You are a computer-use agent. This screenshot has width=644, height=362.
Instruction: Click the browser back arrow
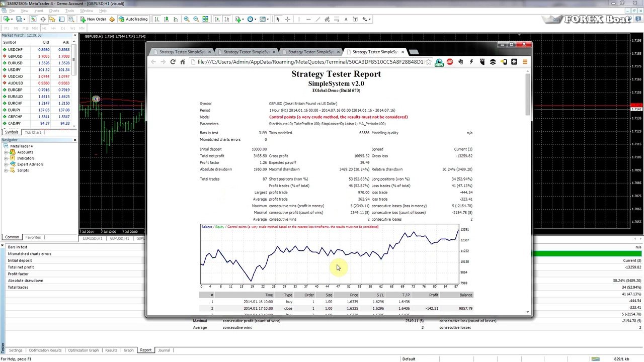click(x=153, y=62)
